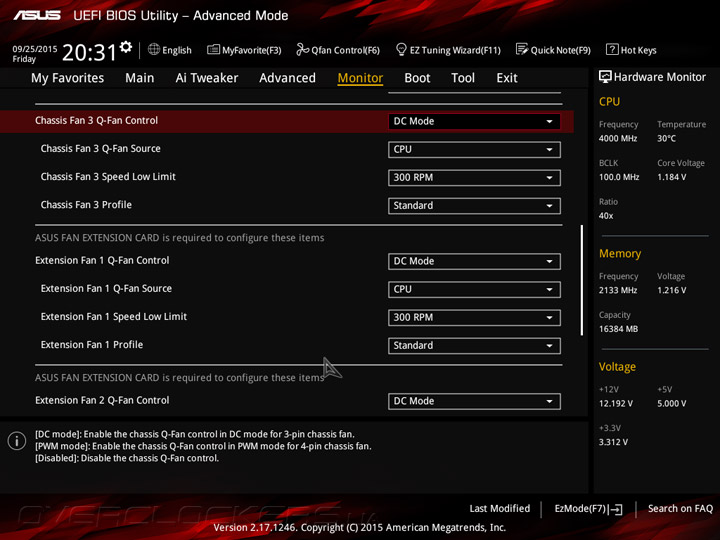Launch EZ Tuning Wizard(F11)
Image resolution: width=720 pixels, height=540 pixels.
click(448, 50)
